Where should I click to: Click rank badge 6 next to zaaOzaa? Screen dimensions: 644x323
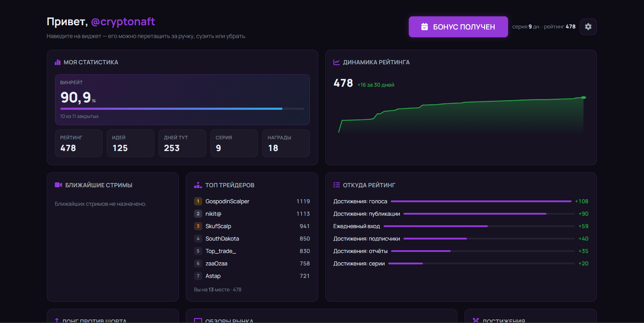click(198, 264)
